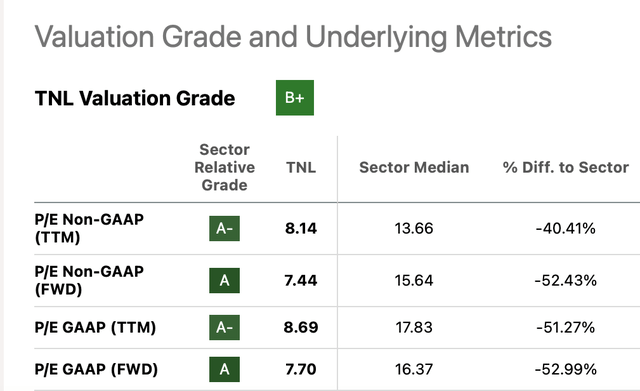Image resolution: width=640 pixels, height=391 pixels.
Task: Click sector median value 17.83
Action: click(x=414, y=327)
